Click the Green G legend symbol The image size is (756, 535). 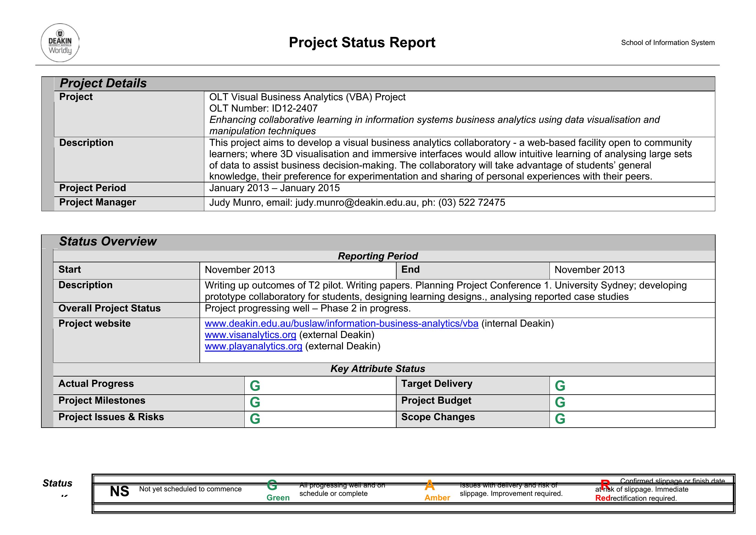272,485
